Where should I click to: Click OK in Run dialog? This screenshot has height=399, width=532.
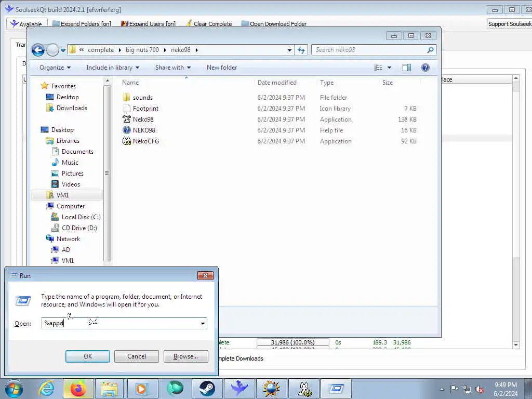pyautogui.click(x=87, y=356)
